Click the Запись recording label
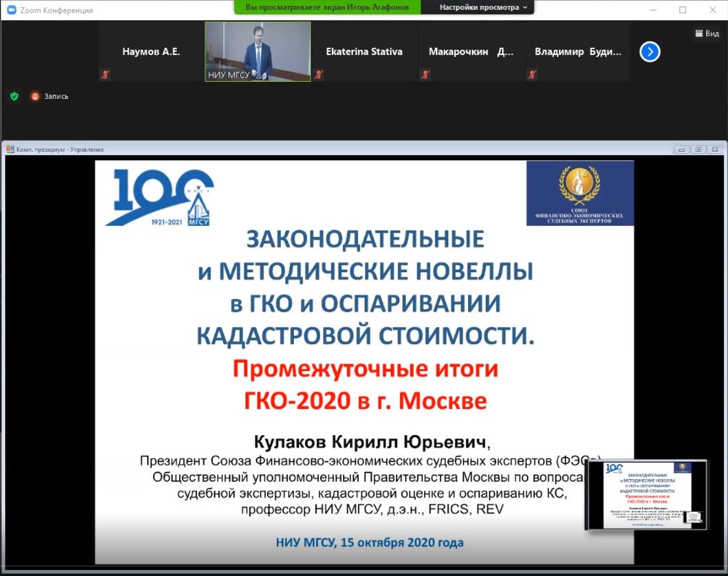Screen dimensions: 728x576 (x=56, y=96)
